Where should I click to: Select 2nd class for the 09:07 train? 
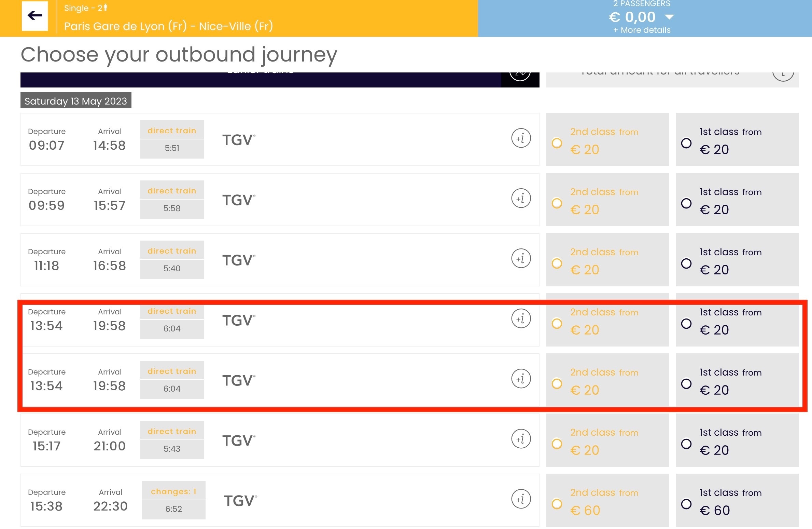[557, 143]
